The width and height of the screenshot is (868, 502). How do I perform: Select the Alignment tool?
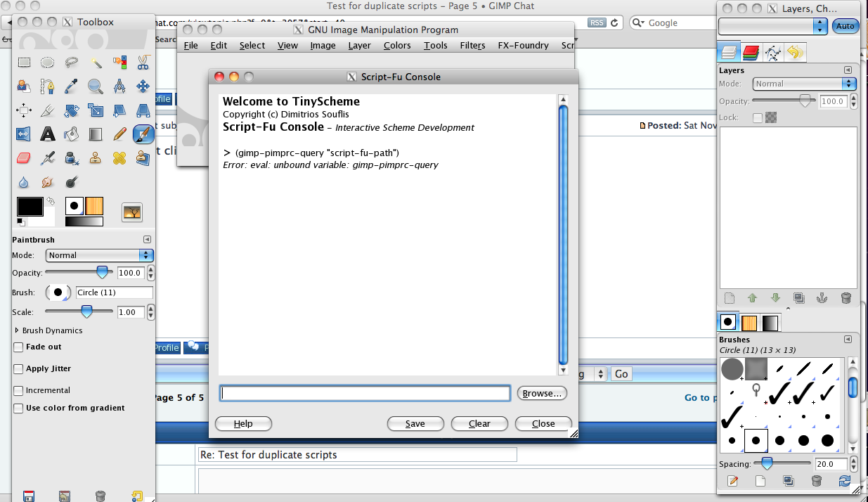coord(24,110)
